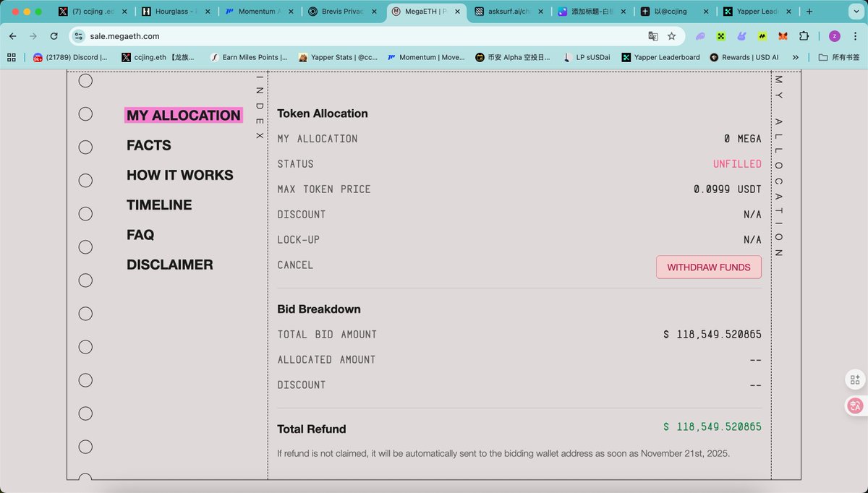The image size is (868, 493).
Task: Click the refund claim notice text
Action: 503,454
